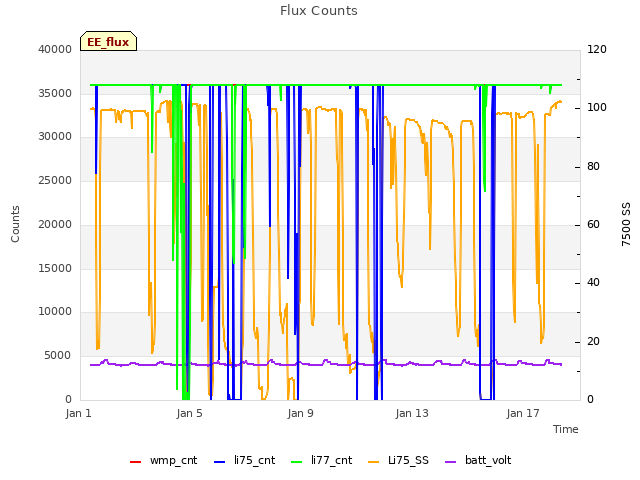Click the 20000 left axis value
Viewport: 640px width, 480px height.
[55, 224]
